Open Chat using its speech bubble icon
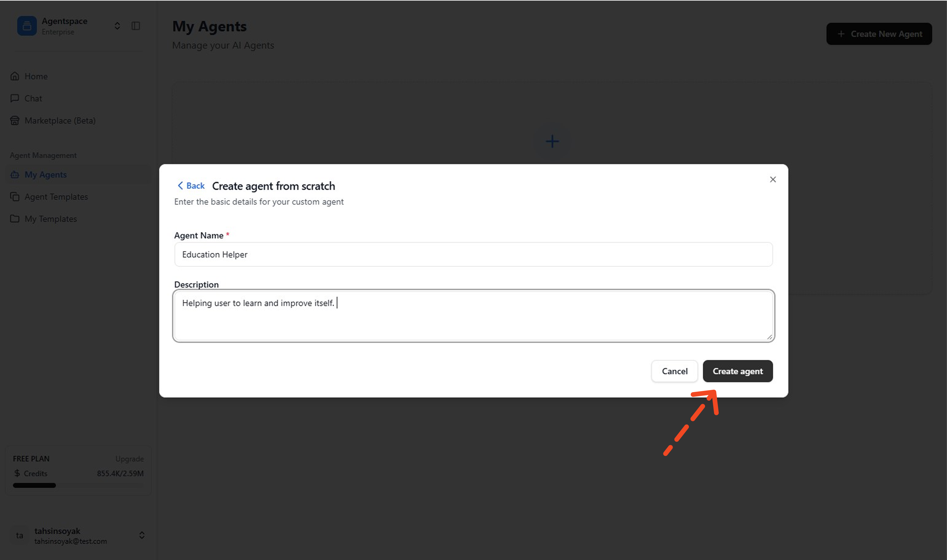This screenshot has width=947, height=560. 14,98
